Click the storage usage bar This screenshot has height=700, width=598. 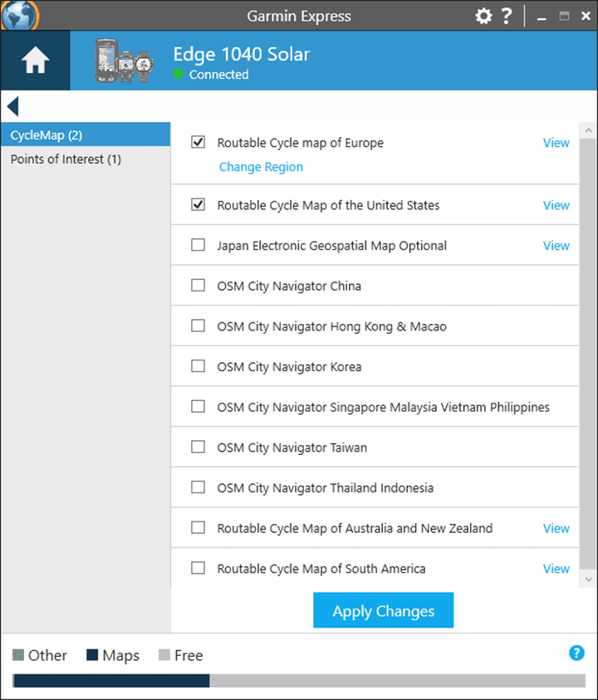pyautogui.click(x=299, y=681)
